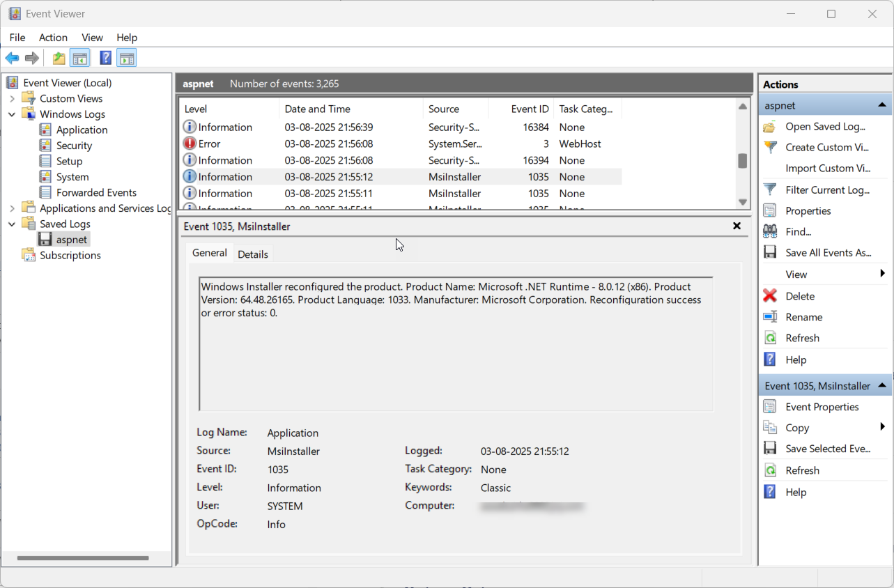
Task: Click Create Custom View in Actions pane
Action: point(828,147)
